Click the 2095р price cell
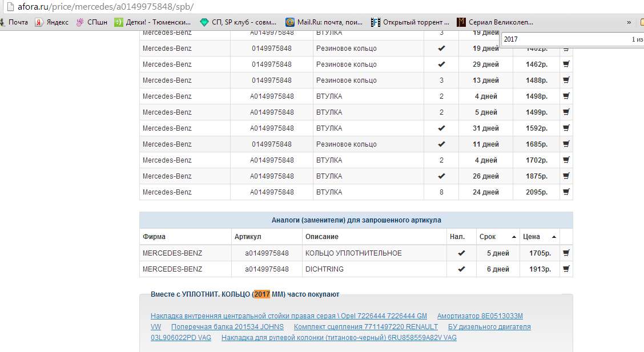 [537, 192]
